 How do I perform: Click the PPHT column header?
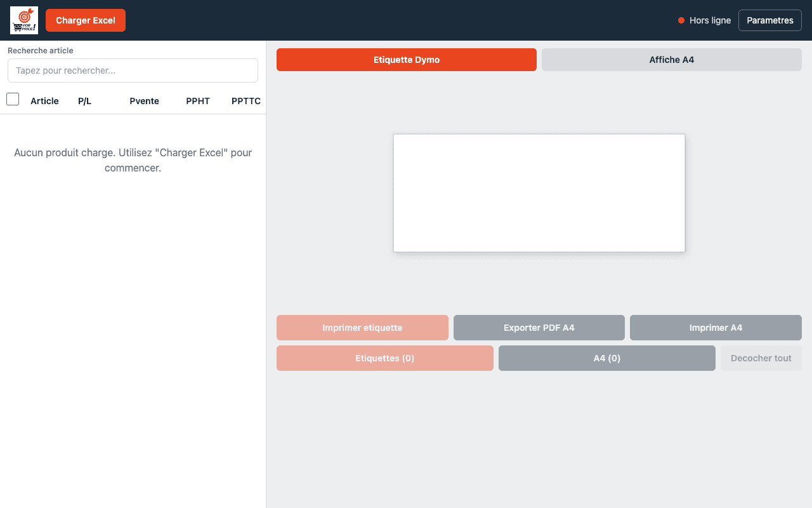click(198, 101)
